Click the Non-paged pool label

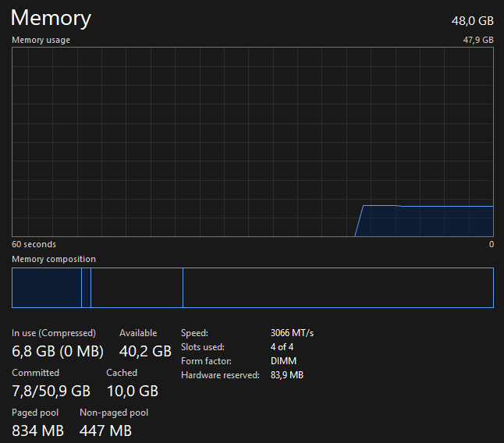click(x=114, y=413)
